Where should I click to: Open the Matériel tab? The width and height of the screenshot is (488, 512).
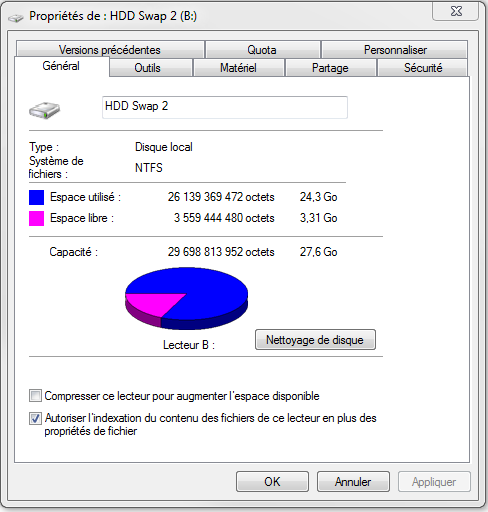tap(239, 68)
